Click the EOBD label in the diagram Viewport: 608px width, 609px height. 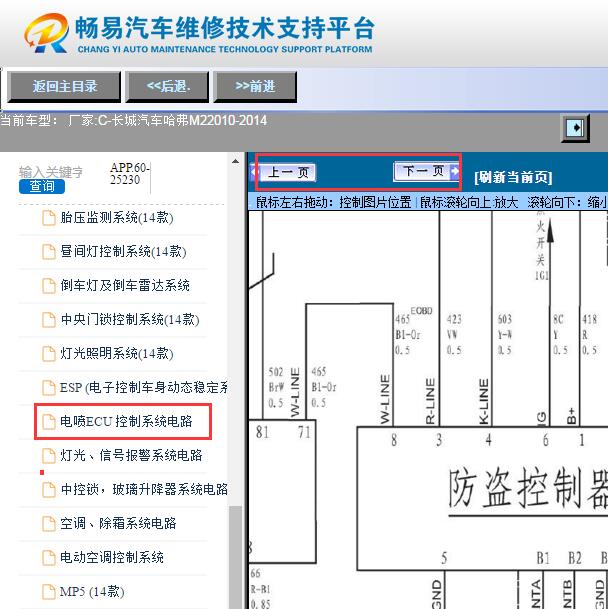[x=422, y=311]
